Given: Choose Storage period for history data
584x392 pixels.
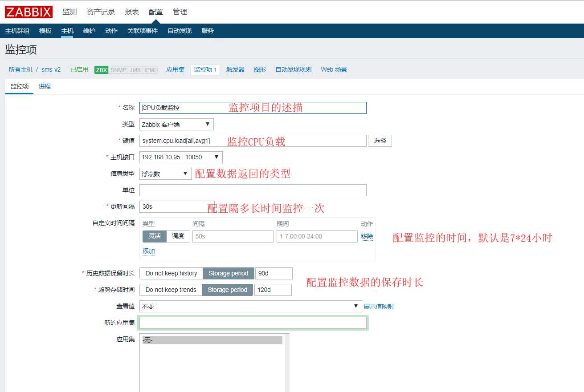Looking at the screenshot, I should [x=229, y=273].
